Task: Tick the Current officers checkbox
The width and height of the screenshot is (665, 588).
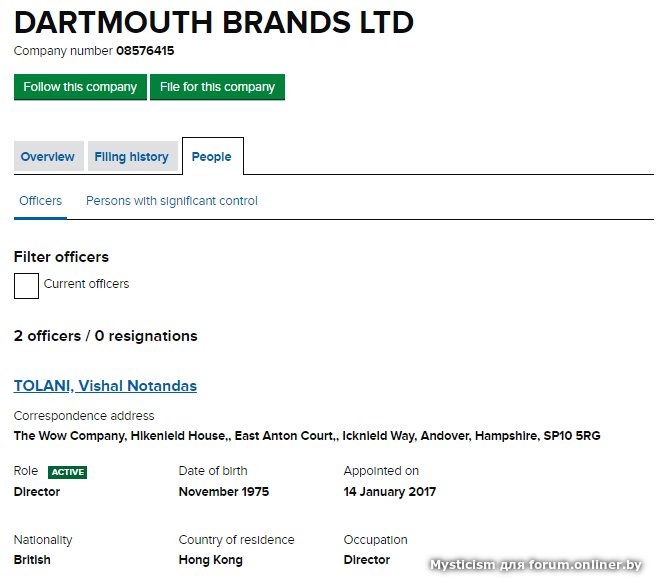Action: click(x=26, y=286)
